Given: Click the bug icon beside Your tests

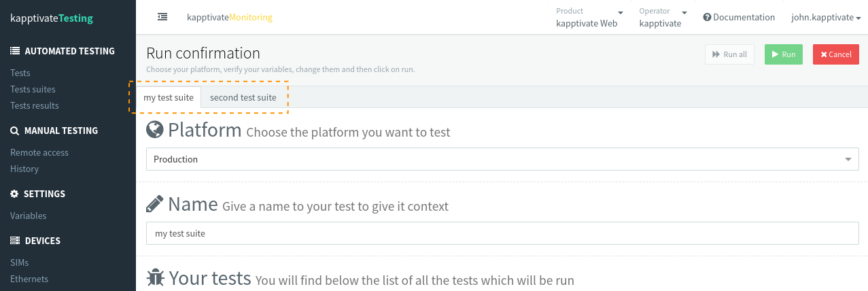Looking at the screenshot, I should click(156, 277).
